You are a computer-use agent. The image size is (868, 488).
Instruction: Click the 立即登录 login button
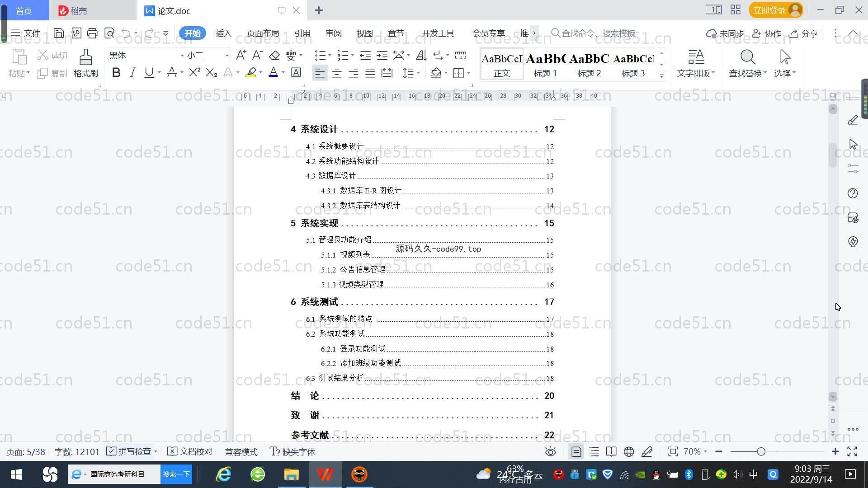point(776,10)
